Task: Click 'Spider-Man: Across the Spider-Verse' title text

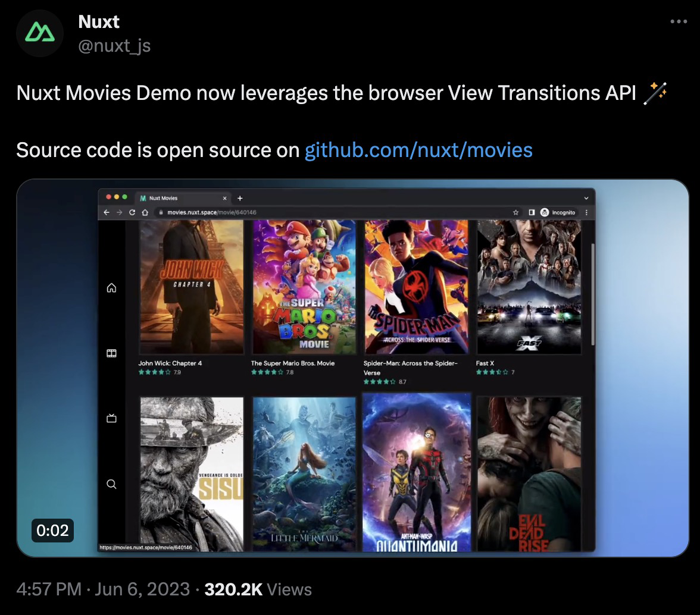Action: tap(410, 368)
